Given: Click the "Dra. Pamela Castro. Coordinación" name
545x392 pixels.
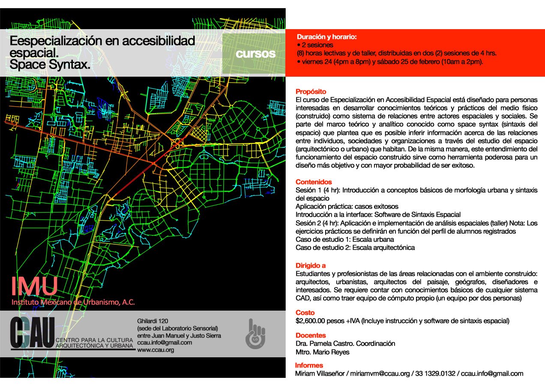Looking at the screenshot, I should [x=345, y=344].
